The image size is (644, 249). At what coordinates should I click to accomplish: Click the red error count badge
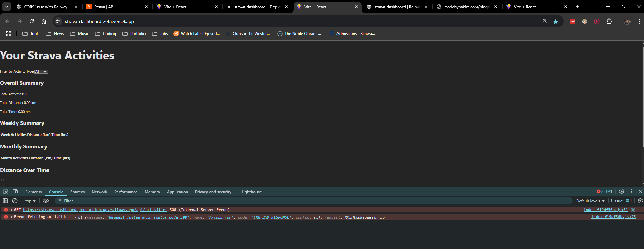[600, 191]
